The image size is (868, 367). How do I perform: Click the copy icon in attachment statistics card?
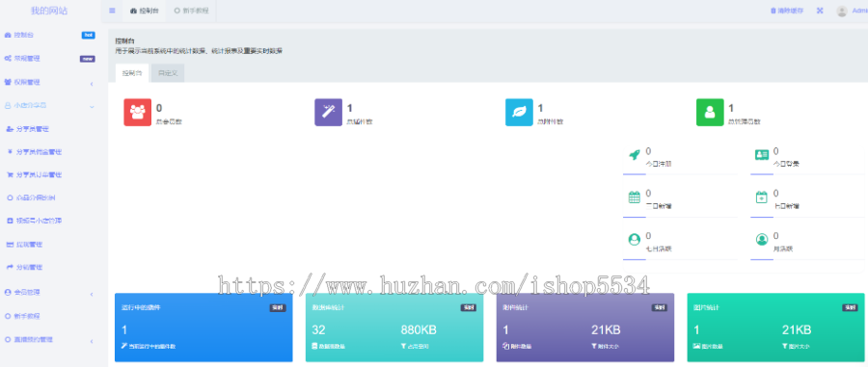point(505,347)
